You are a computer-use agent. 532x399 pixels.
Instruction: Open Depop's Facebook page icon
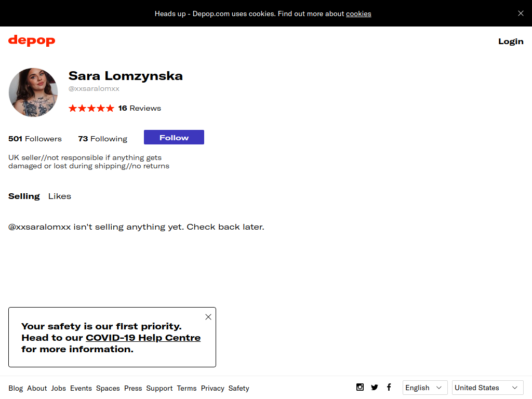(389, 387)
